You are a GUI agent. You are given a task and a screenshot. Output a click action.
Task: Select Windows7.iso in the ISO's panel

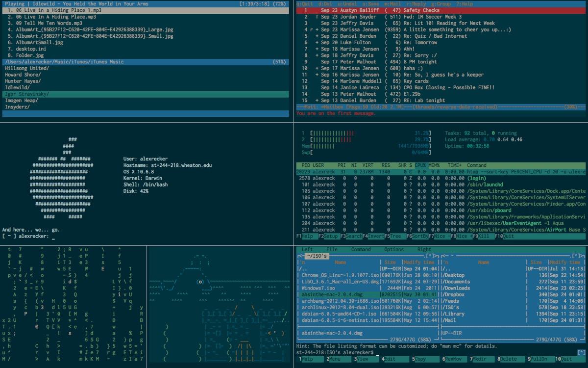[x=318, y=288]
